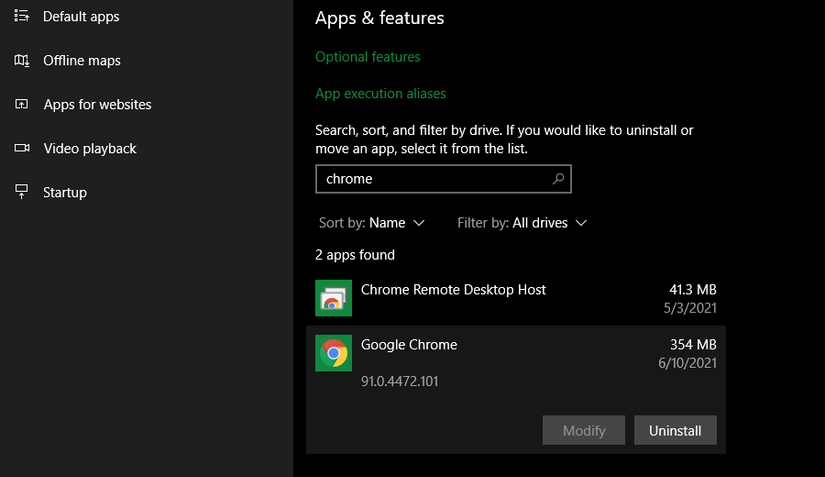Click the grayed-out Modify button
Viewport: 825px width, 477px height.
pyautogui.click(x=584, y=431)
